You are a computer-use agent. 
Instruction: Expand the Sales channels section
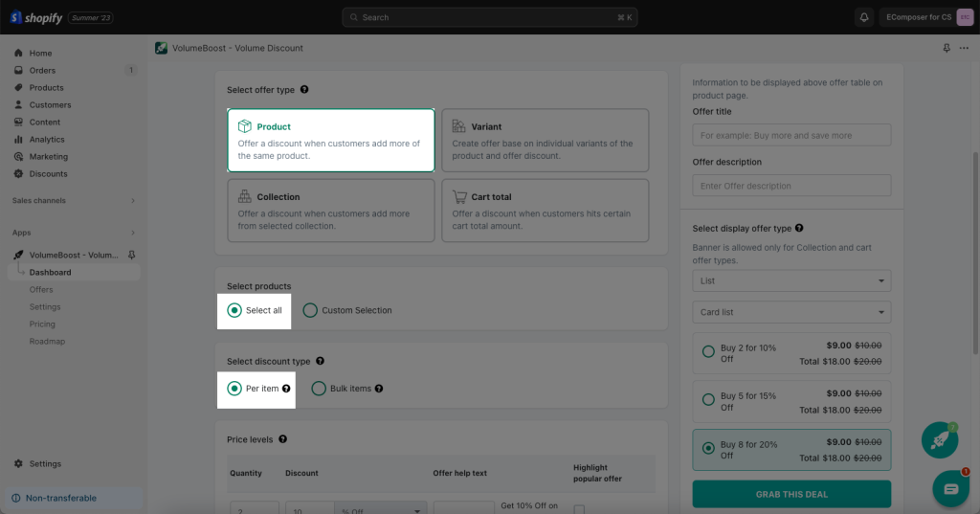click(132, 201)
